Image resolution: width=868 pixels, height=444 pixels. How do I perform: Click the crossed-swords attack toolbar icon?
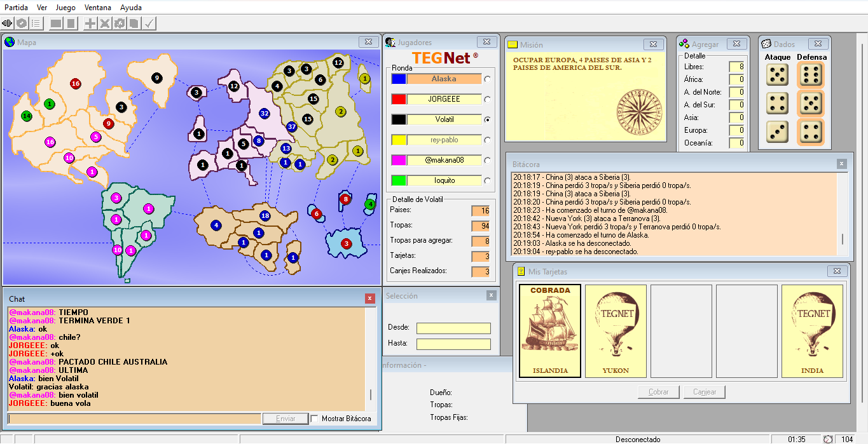105,24
